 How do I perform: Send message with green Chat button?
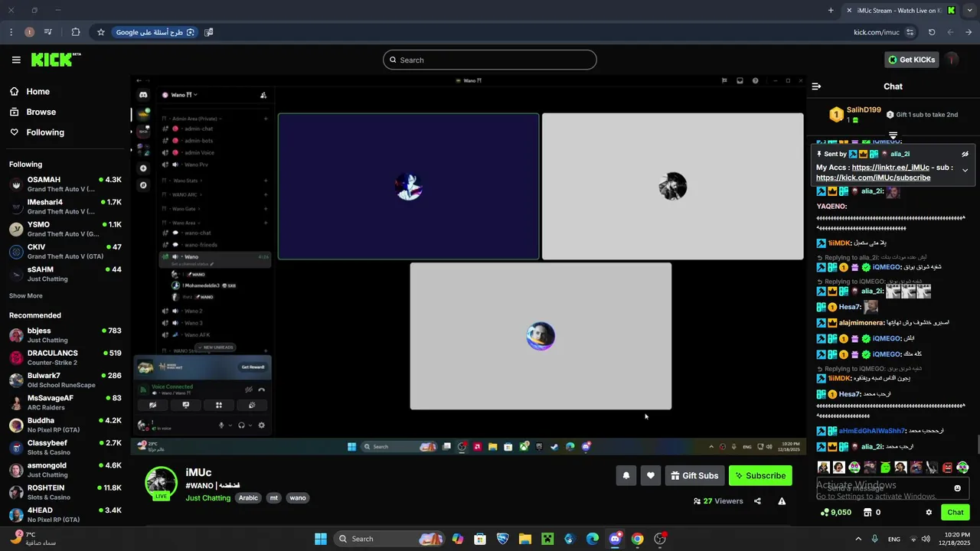coord(955,513)
